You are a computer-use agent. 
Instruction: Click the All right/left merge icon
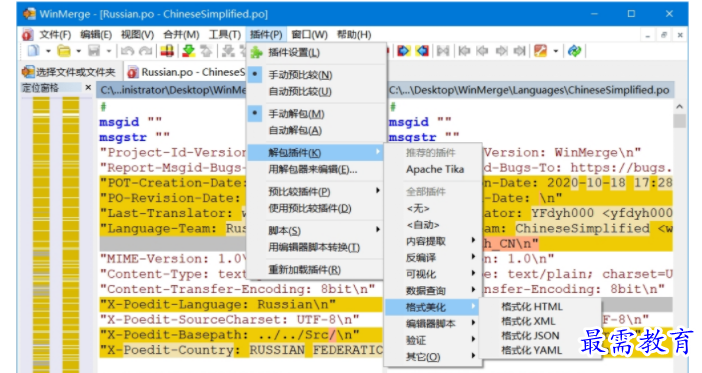[443, 51]
